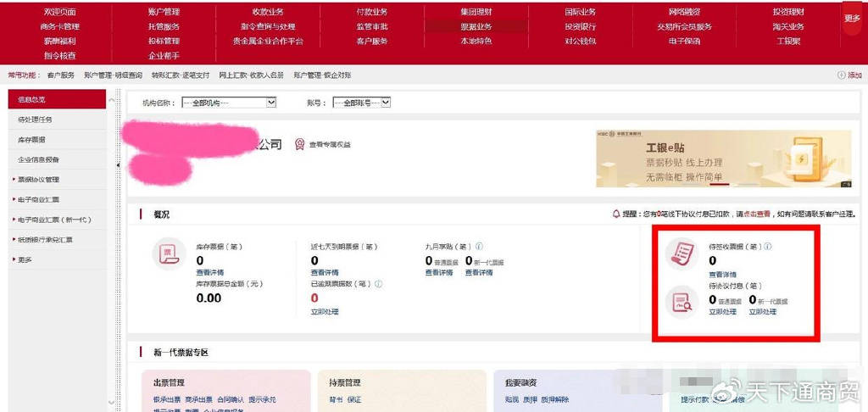
Task: Select 信息总览 in the sidebar
Action: tap(57, 100)
